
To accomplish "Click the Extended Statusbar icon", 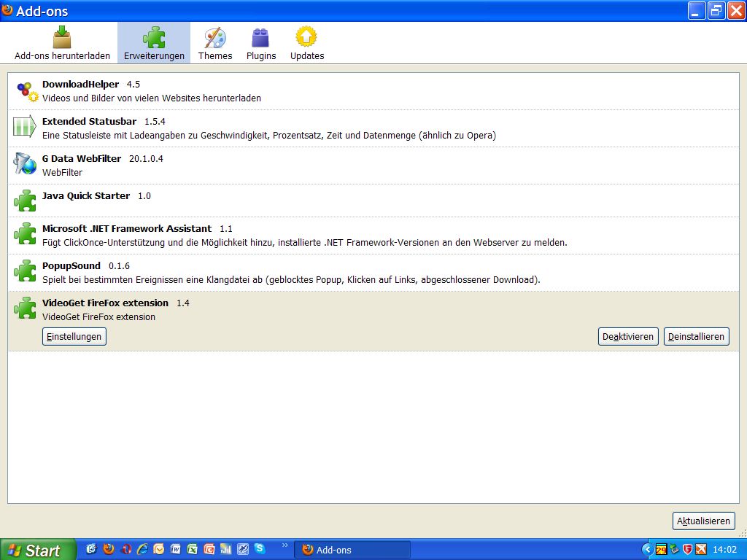I will (25, 127).
